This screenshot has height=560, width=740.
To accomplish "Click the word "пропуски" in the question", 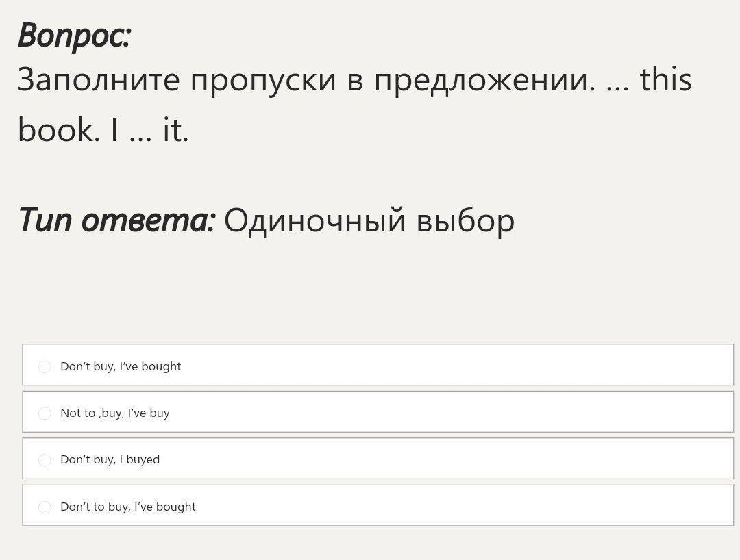I will pos(263,80).
